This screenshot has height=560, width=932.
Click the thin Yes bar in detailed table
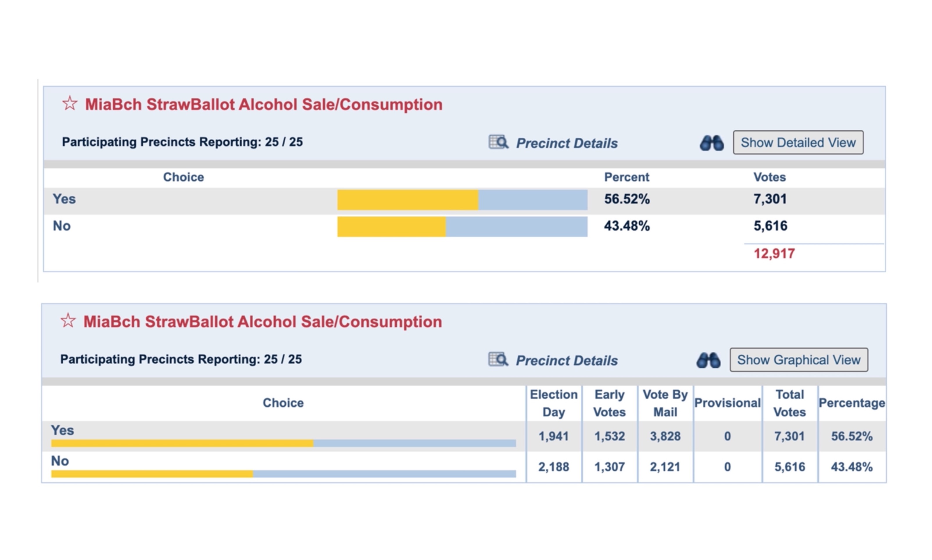coord(283,443)
